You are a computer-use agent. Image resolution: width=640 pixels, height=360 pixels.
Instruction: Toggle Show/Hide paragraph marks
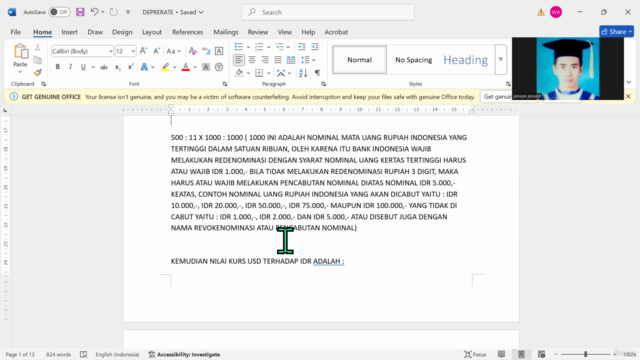point(317,73)
